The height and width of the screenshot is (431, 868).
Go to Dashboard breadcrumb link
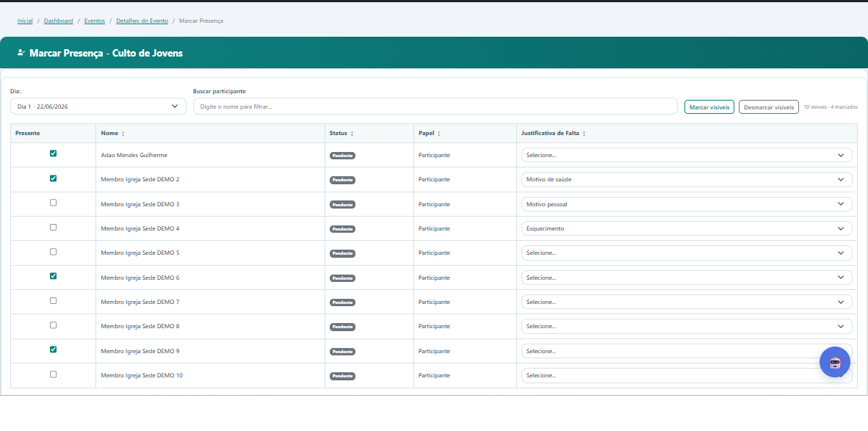tap(59, 21)
